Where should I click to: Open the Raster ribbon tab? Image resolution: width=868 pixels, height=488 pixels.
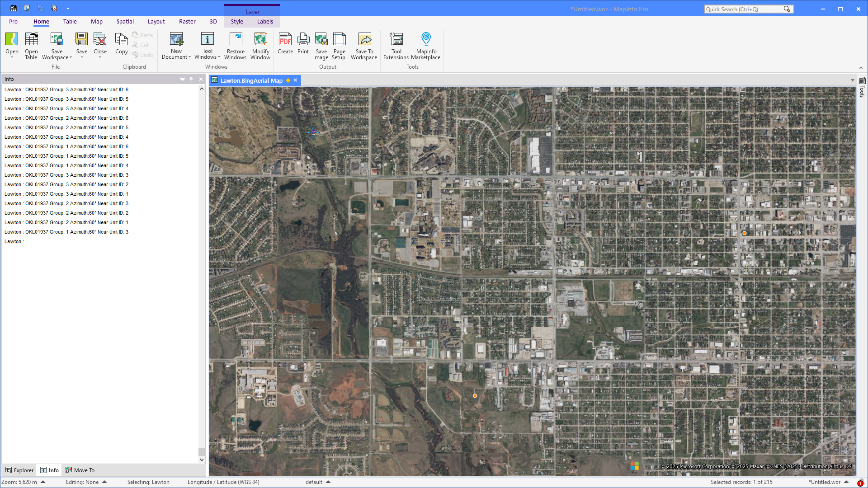click(187, 22)
